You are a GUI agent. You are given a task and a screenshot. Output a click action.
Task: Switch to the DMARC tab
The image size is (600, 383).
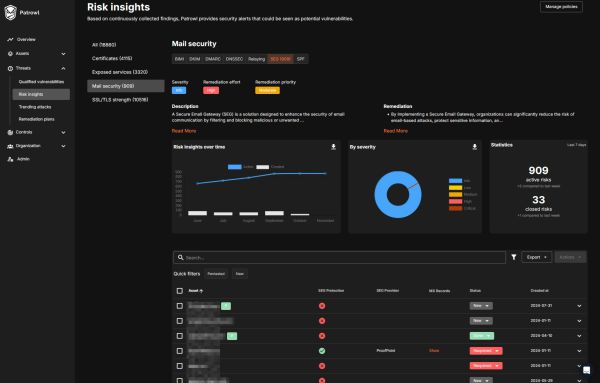[x=213, y=59]
